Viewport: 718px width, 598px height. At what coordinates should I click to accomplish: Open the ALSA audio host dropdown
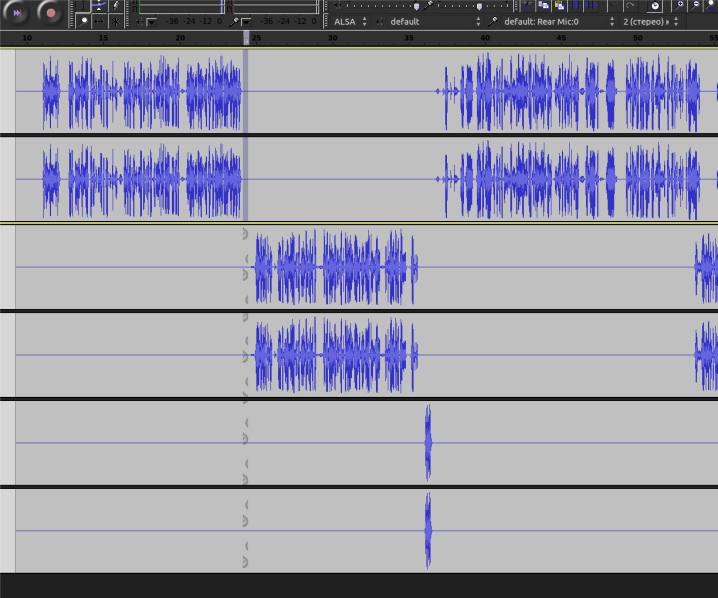coord(350,22)
